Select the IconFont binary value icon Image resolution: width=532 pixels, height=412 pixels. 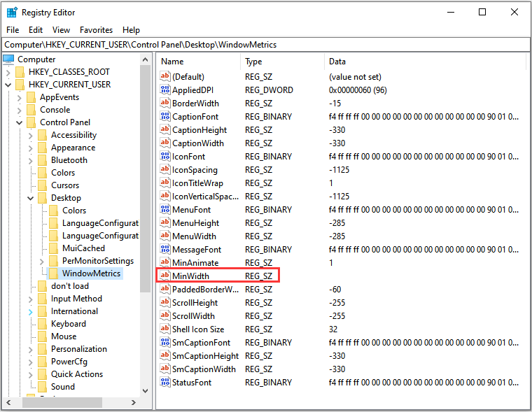[x=165, y=156]
